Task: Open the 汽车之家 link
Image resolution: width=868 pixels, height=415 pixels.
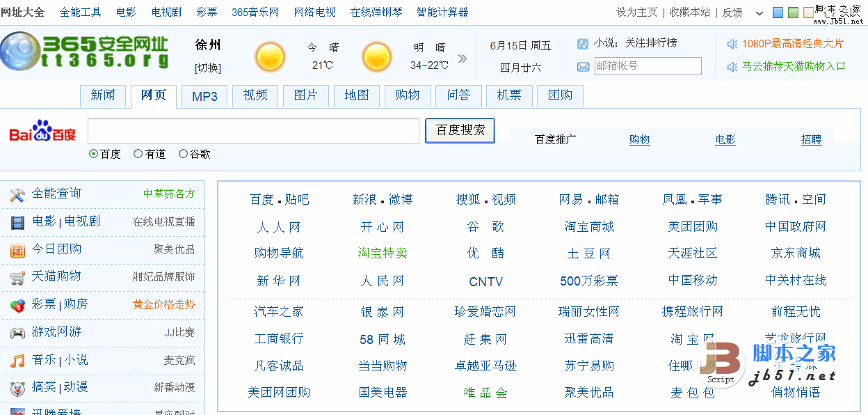Action: point(279,312)
